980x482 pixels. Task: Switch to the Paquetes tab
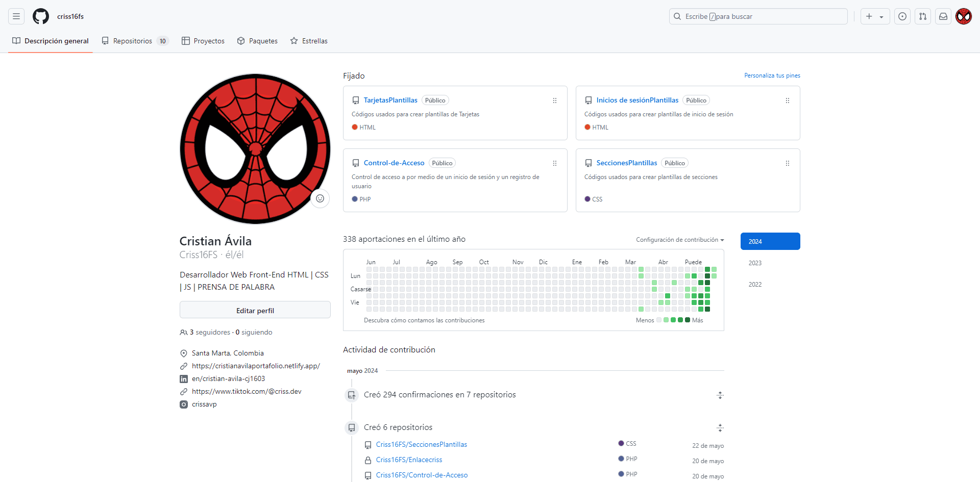tap(257, 41)
